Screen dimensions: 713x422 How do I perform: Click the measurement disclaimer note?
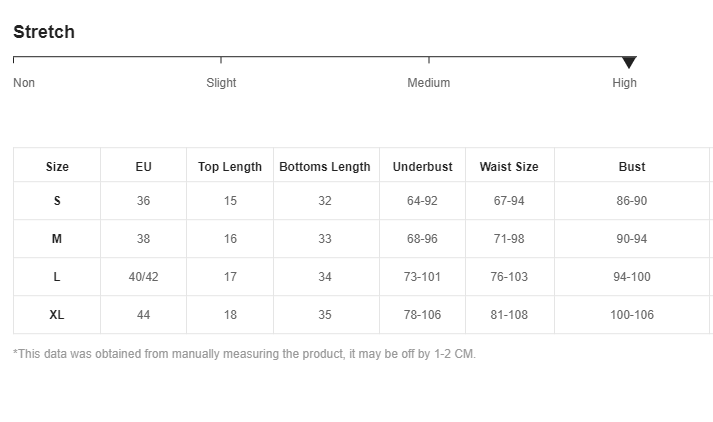[244, 354]
